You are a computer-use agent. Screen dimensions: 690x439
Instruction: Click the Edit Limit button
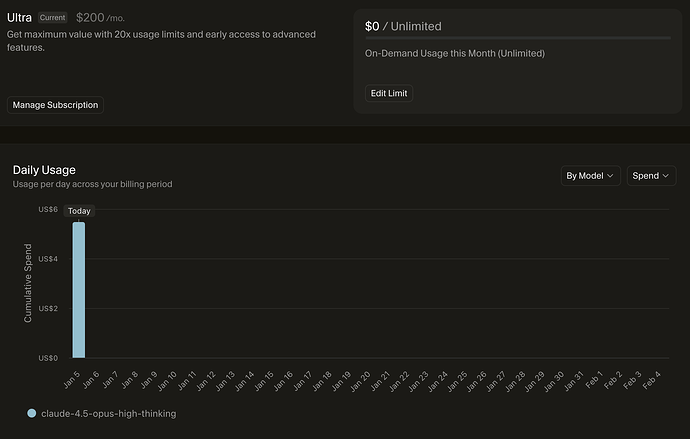[x=389, y=93]
